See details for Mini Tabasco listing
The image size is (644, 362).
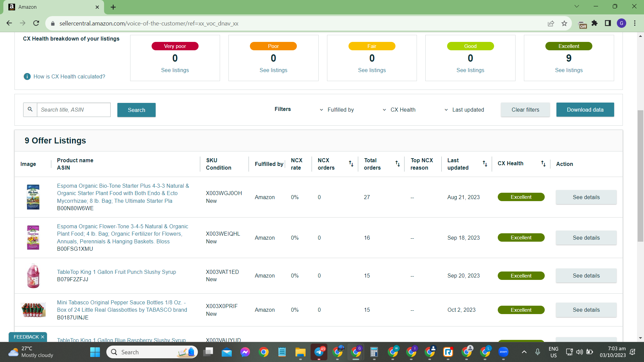click(x=586, y=310)
